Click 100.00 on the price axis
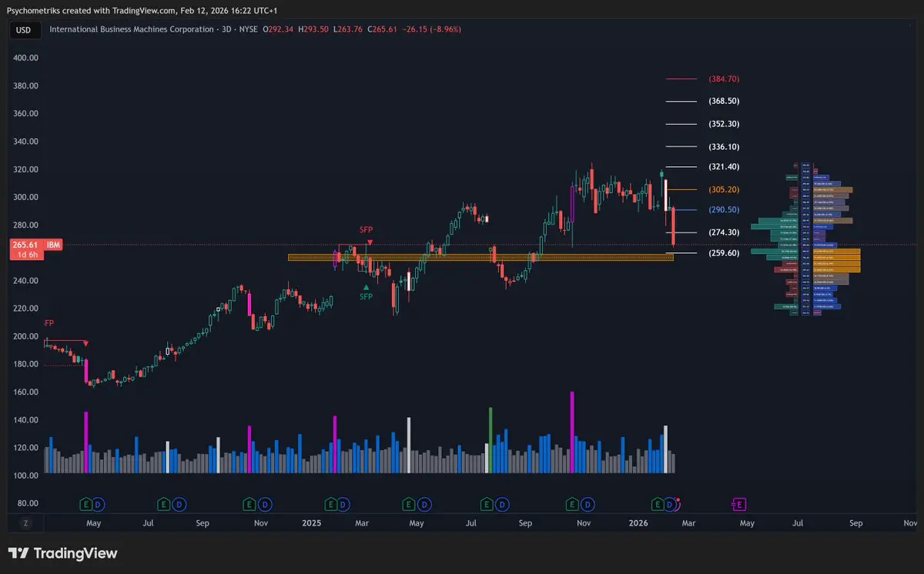Screen dimensions: 924x574 (27, 476)
